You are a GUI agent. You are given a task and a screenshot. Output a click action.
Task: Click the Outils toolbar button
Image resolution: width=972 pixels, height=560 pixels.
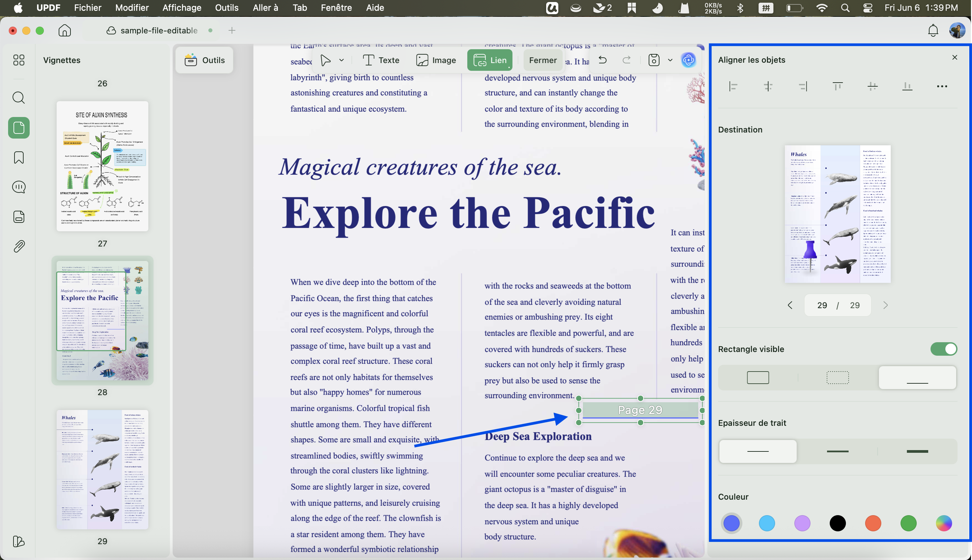click(x=204, y=60)
